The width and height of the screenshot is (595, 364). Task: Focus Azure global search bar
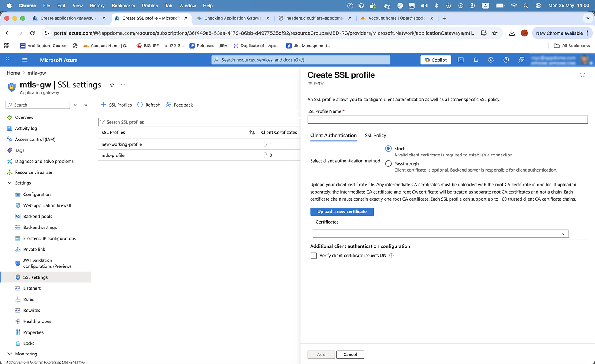(301, 60)
